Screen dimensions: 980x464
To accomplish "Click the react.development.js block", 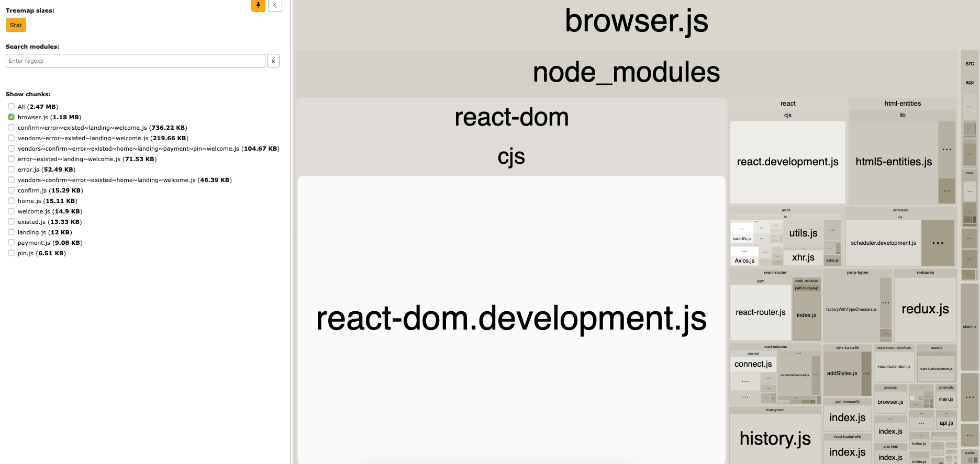I will click(787, 162).
